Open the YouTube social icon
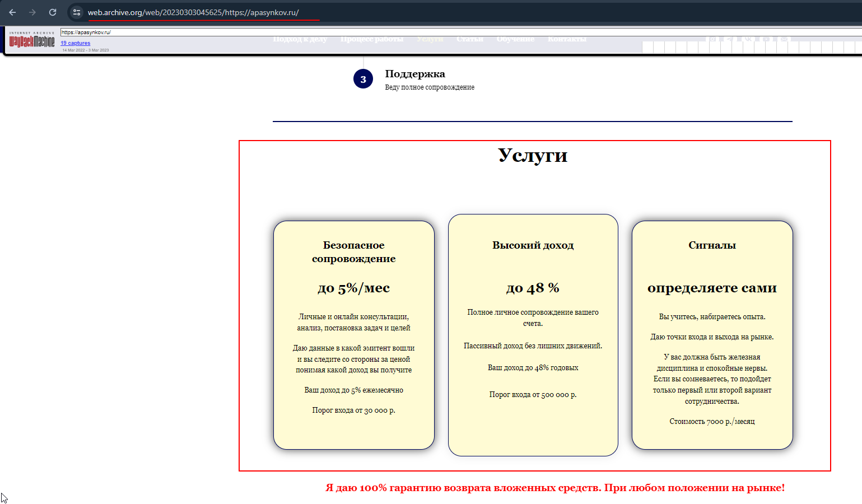 (x=766, y=39)
